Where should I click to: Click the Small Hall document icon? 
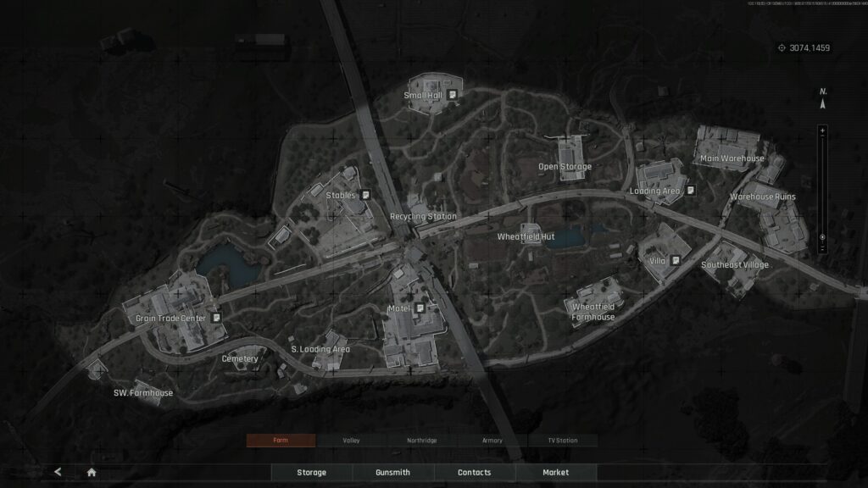(453, 95)
